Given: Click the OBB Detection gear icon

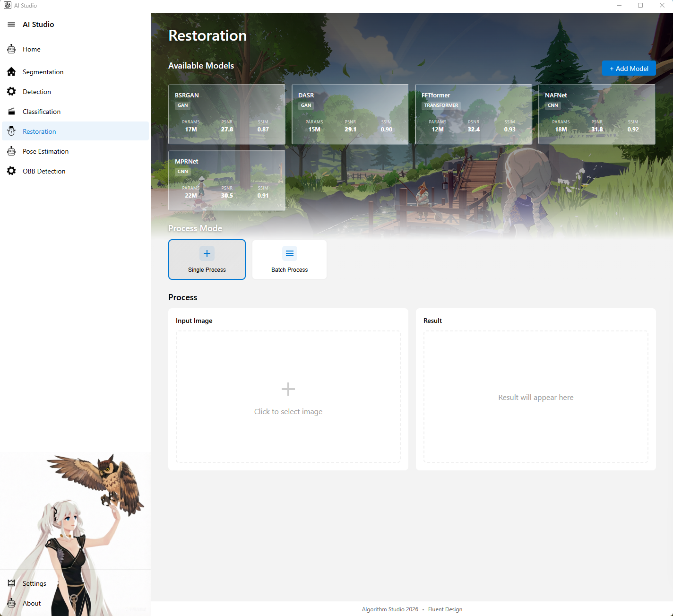Looking at the screenshot, I should click(x=11, y=171).
